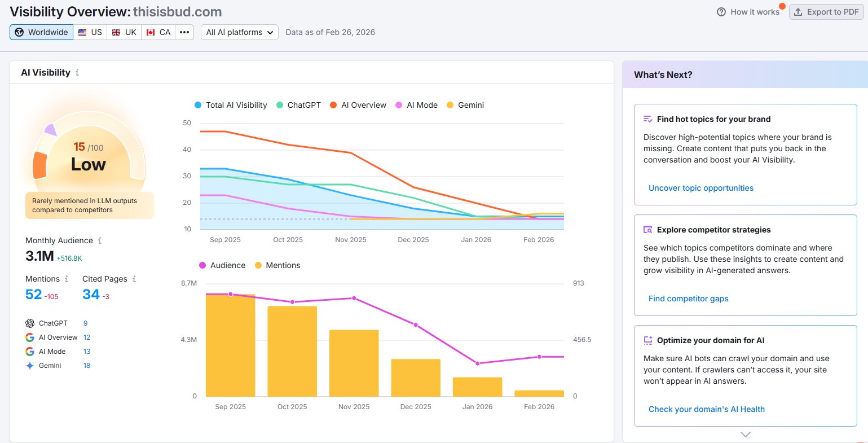Screen dimensions: 868x443
Task: Click the Gemini sparkle icon
Action: pyautogui.click(x=30, y=366)
